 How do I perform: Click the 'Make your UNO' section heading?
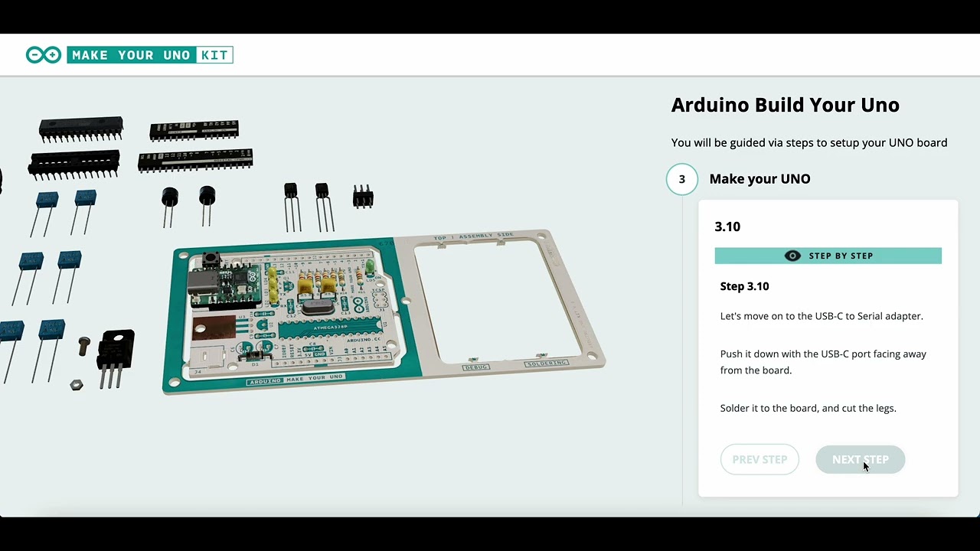tap(759, 179)
